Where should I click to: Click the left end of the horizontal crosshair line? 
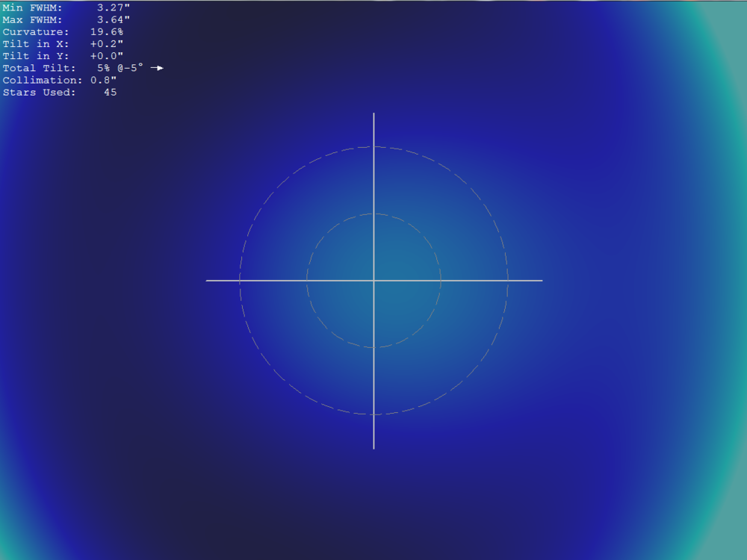point(208,281)
